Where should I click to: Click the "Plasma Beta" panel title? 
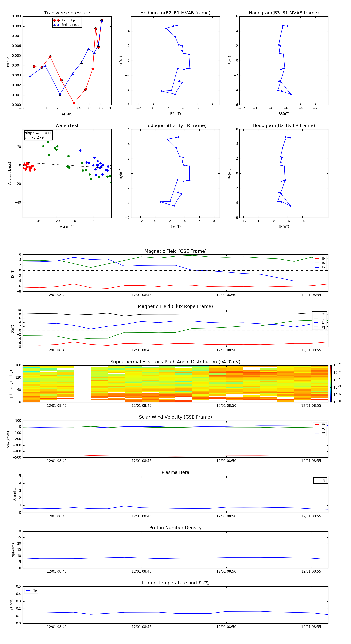(175, 472)
